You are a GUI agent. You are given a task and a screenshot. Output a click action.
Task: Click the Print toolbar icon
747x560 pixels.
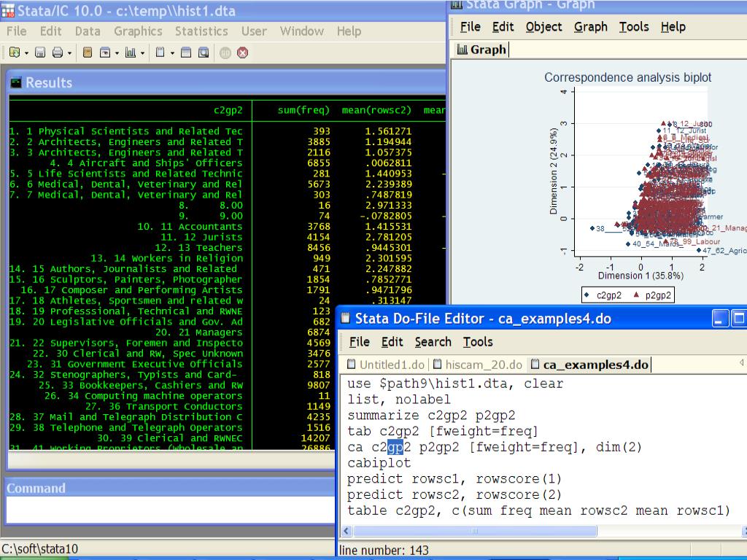(x=58, y=52)
